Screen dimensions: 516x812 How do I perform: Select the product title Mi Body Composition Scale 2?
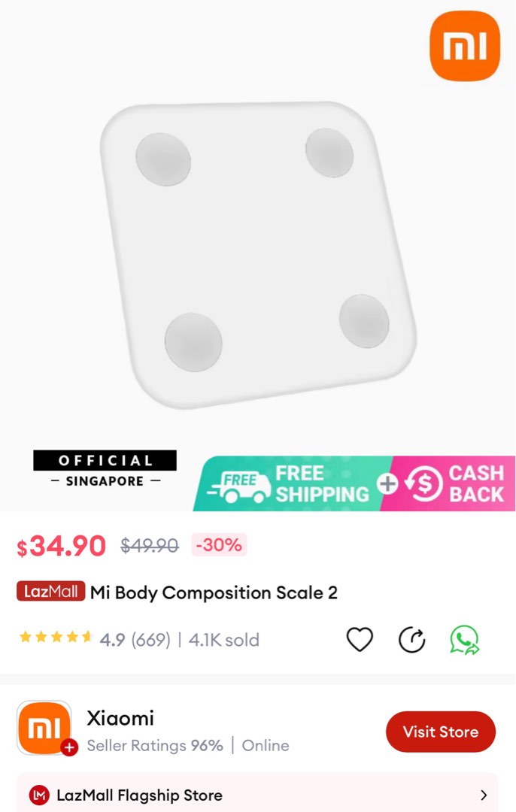214,592
